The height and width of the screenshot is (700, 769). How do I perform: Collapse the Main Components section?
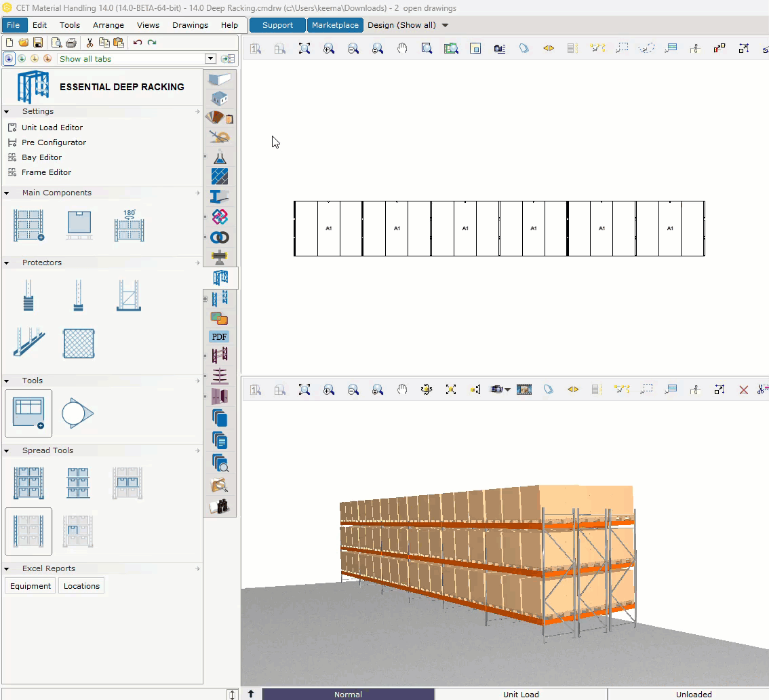point(7,193)
